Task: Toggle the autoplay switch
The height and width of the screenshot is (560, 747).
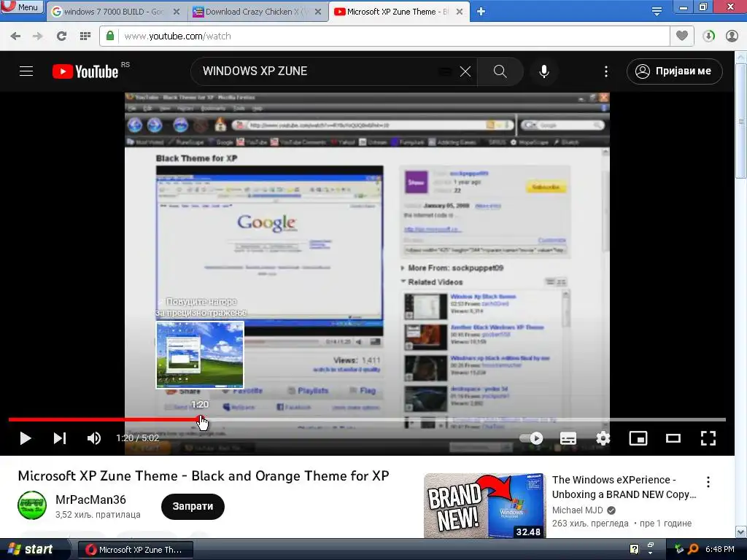Action: pos(532,438)
